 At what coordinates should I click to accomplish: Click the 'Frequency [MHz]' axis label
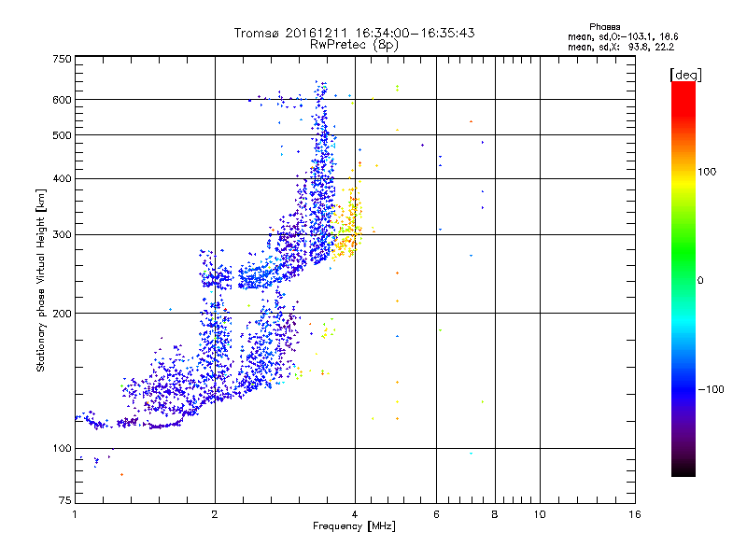(354, 526)
